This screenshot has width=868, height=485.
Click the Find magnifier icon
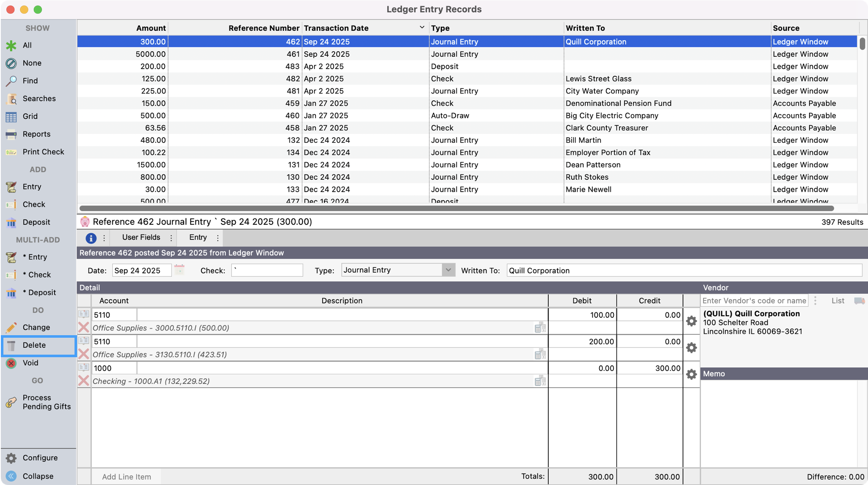pyautogui.click(x=11, y=80)
